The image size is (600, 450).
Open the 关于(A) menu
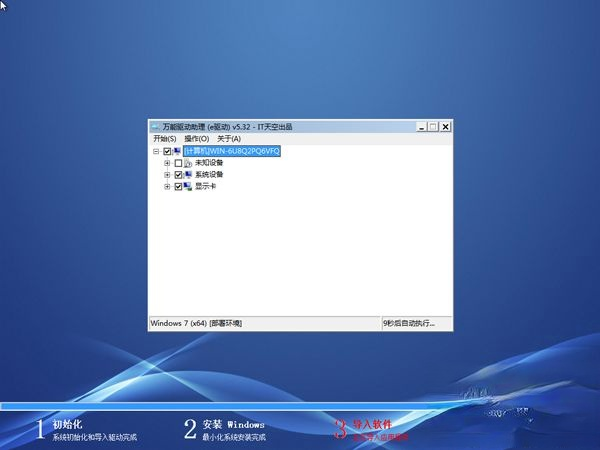(229, 139)
